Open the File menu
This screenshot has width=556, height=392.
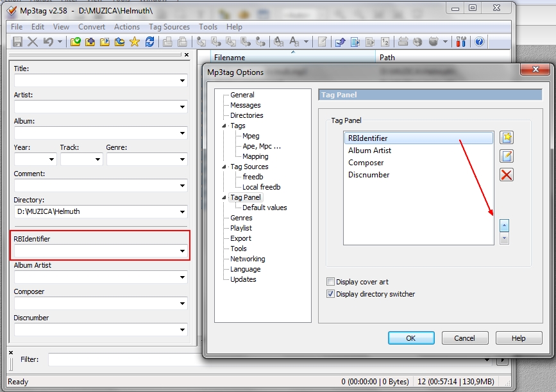tap(17, 27)
